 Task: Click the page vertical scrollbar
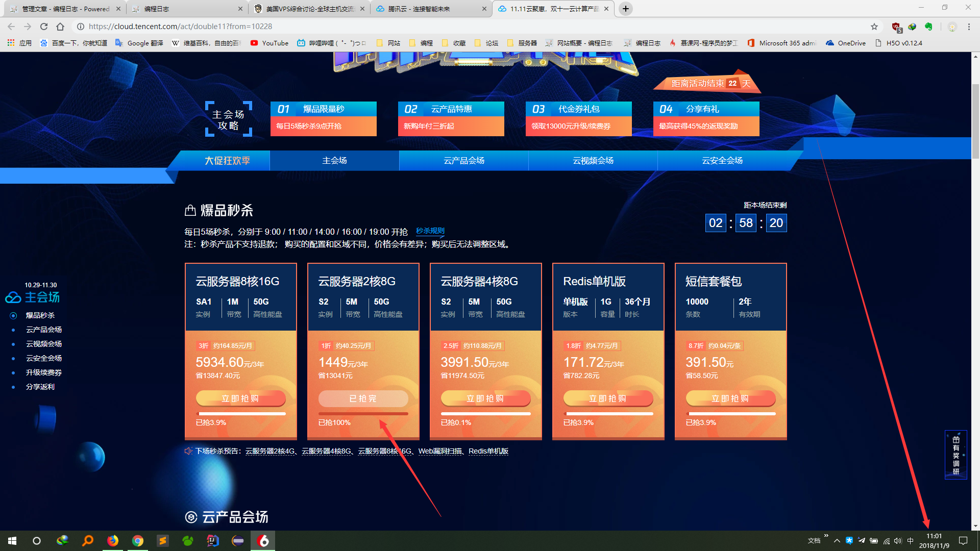point(975,122)
